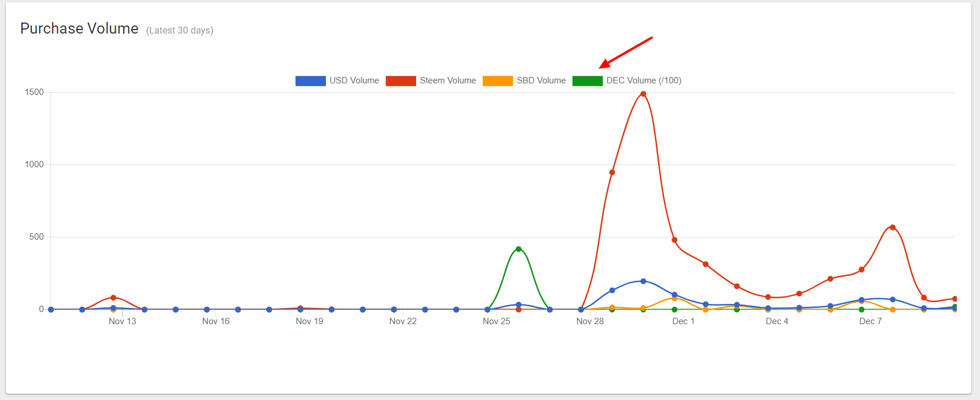Click the Purchase Volume chart title
The image size is (980, 400).
point(79,28)
